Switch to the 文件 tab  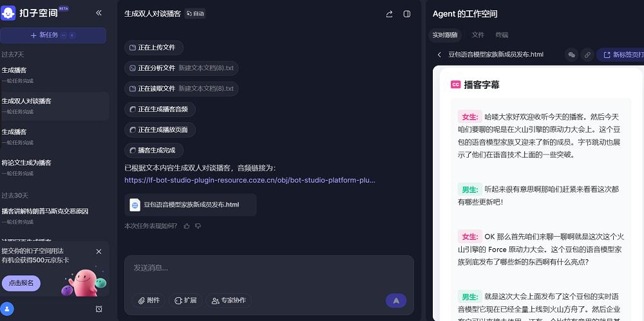click(478, 35)
